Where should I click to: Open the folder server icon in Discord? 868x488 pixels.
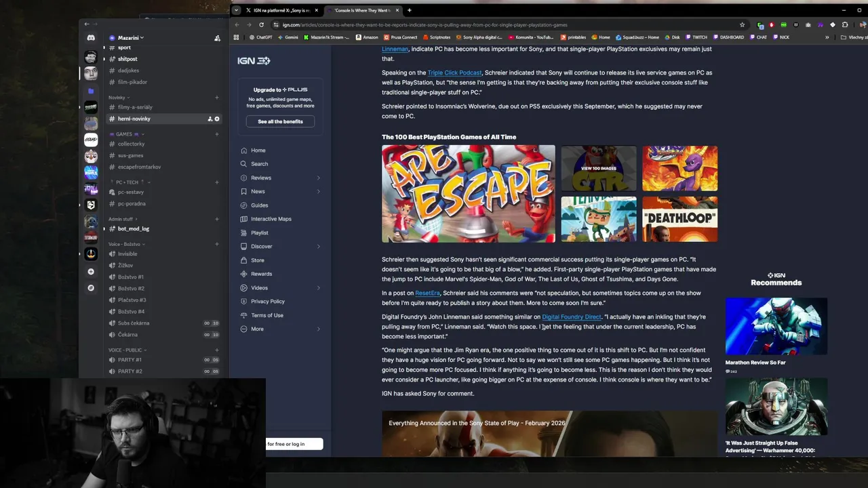coord(91,90)
